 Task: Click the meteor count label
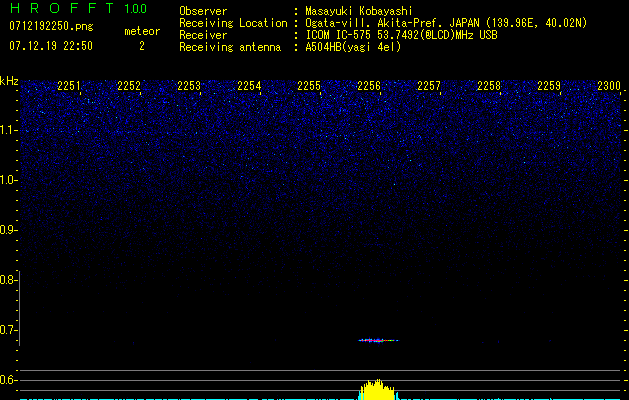click(x=141, y=31)
